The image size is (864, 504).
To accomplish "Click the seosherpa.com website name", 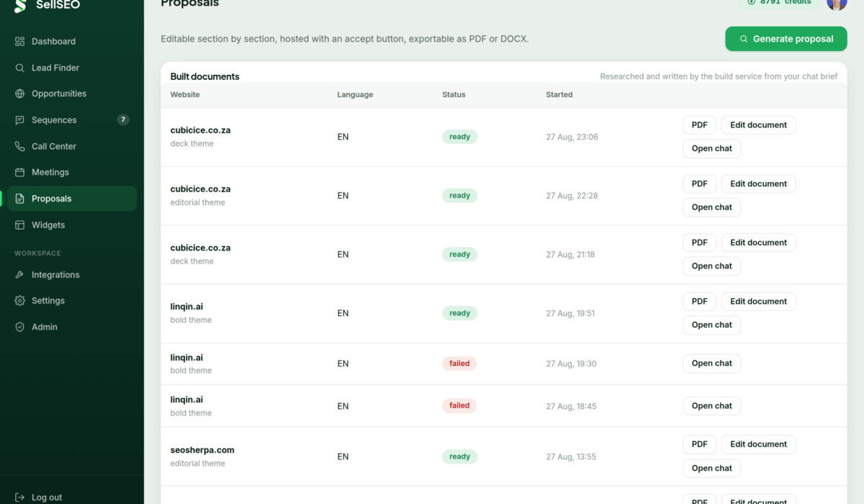I will [x=202, y=450].
